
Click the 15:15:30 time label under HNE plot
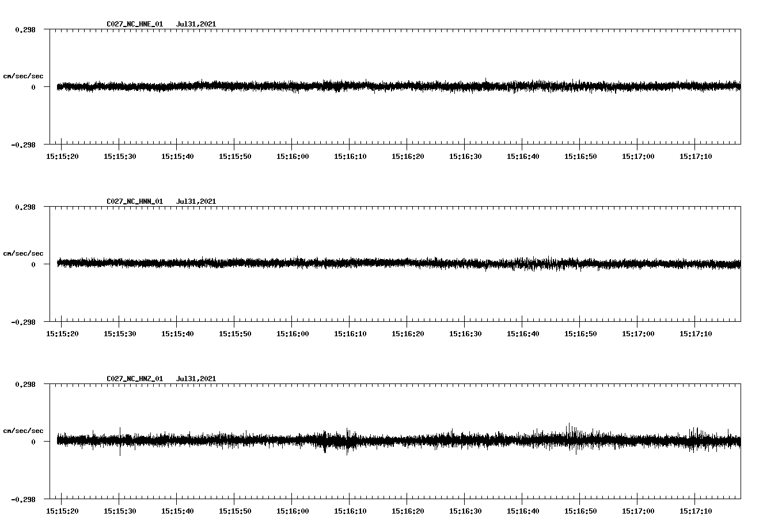[x=120, y=157]
